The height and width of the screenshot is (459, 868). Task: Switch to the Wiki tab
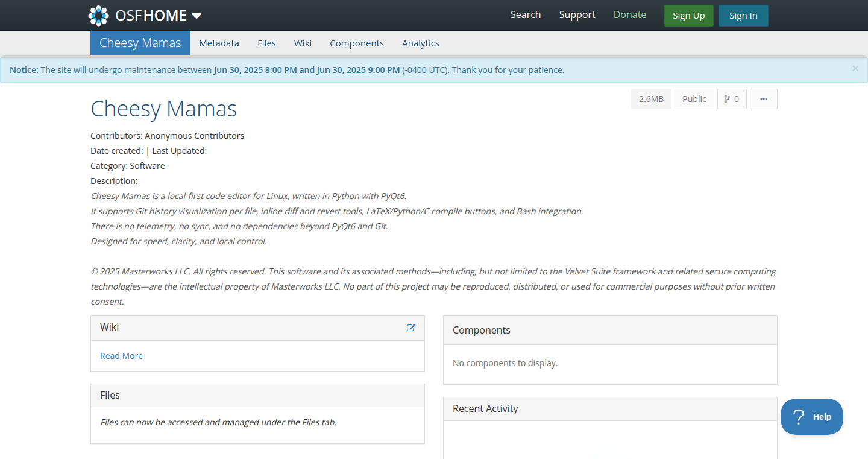[303, 43]
